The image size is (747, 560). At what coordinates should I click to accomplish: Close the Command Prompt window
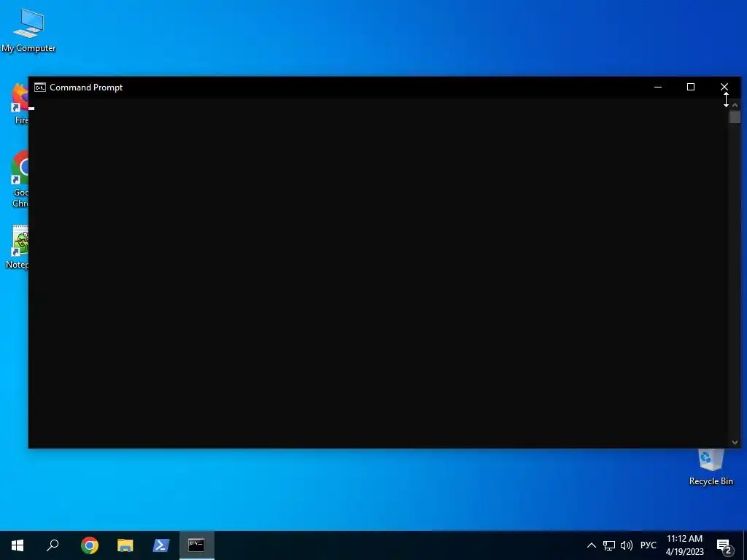pos(724,87)
